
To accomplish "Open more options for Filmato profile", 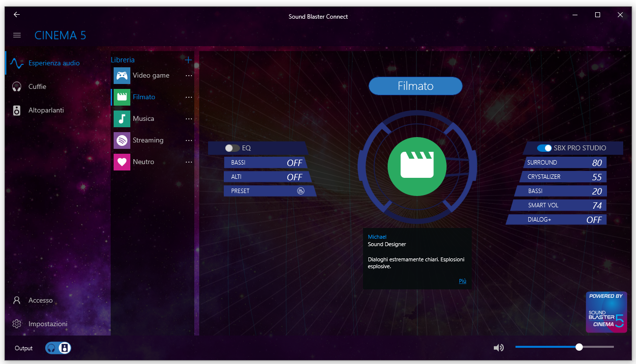I will (x=189, y=97).
